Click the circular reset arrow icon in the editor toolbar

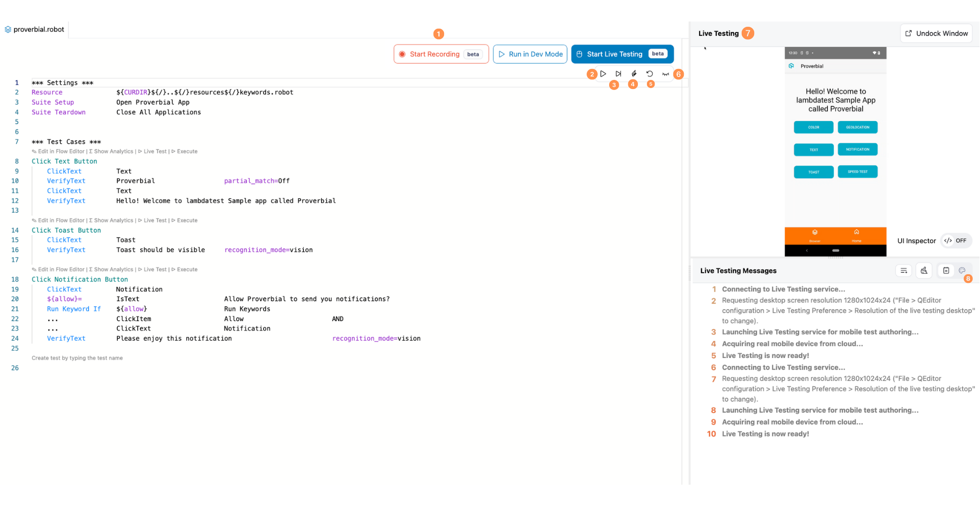tap(649, 74)
